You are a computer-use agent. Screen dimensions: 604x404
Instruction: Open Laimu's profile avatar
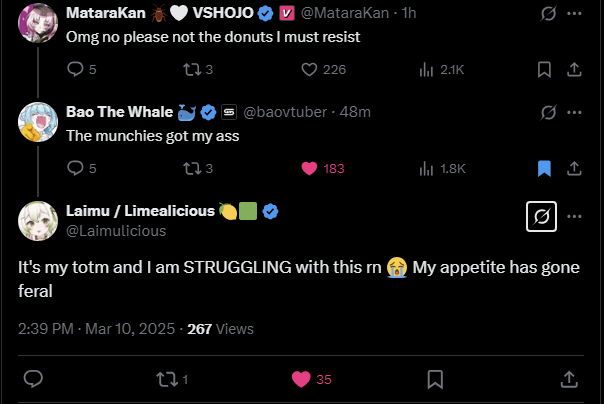(37, 219)
